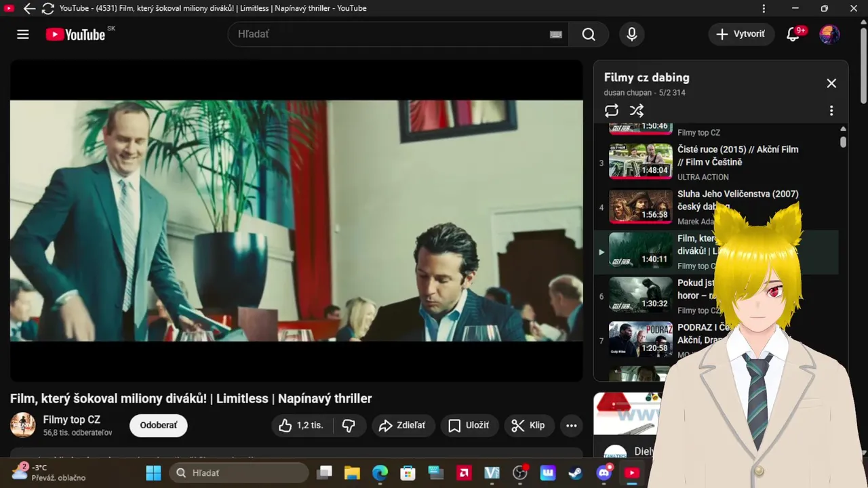Open the notifications bell
868x488 pixels.
pos(793,35)
